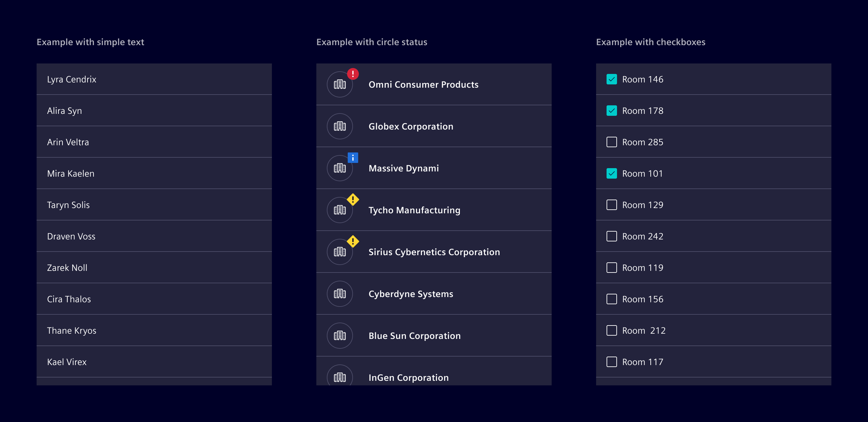Click the building icon beside Globex Corporation

340,126
